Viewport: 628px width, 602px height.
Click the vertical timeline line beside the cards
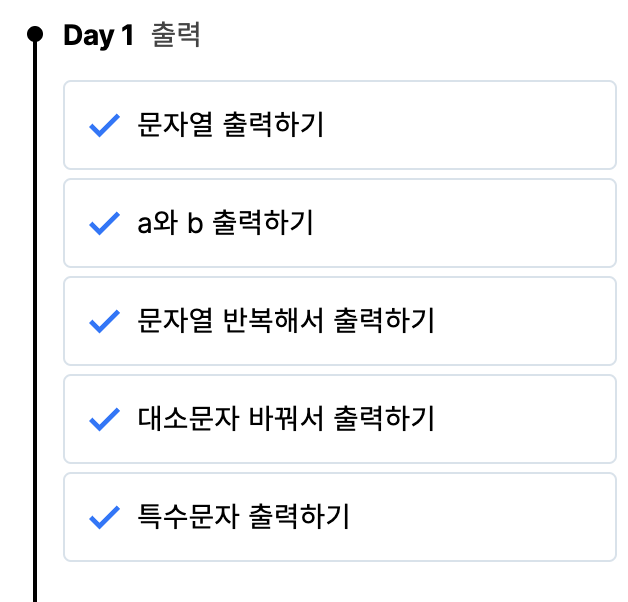tap(35, 300)
